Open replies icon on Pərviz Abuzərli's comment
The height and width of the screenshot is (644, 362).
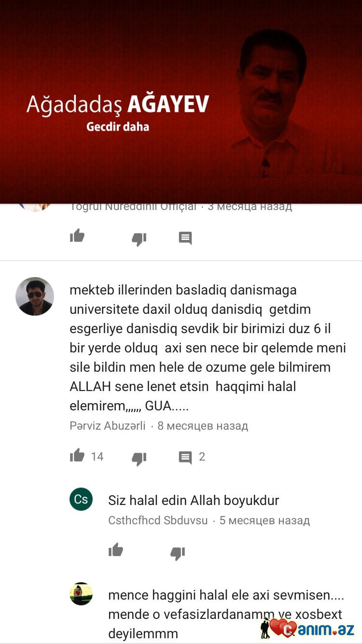pyautogui.click(x=185, y=457)
